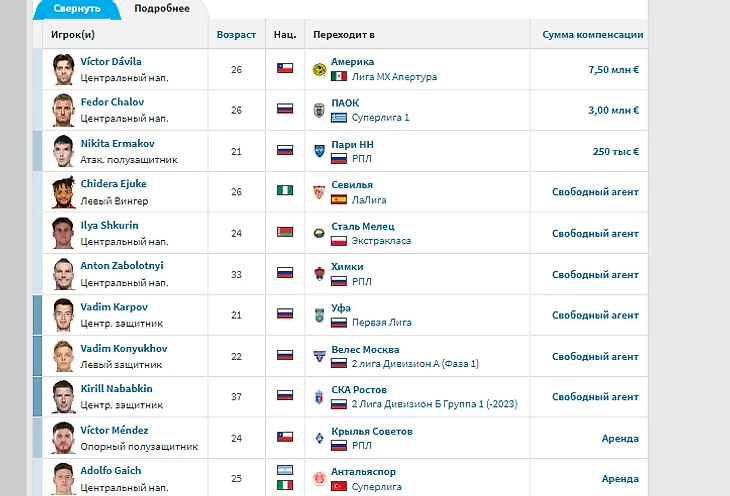Click the Ufa club crest icon

click(x=319, y=314)
